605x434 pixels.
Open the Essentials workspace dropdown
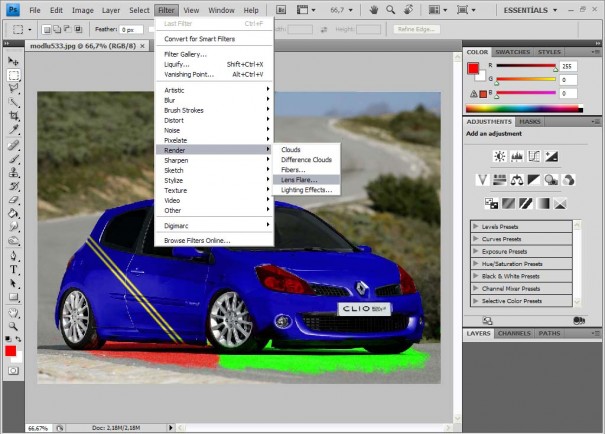point(530,10)
